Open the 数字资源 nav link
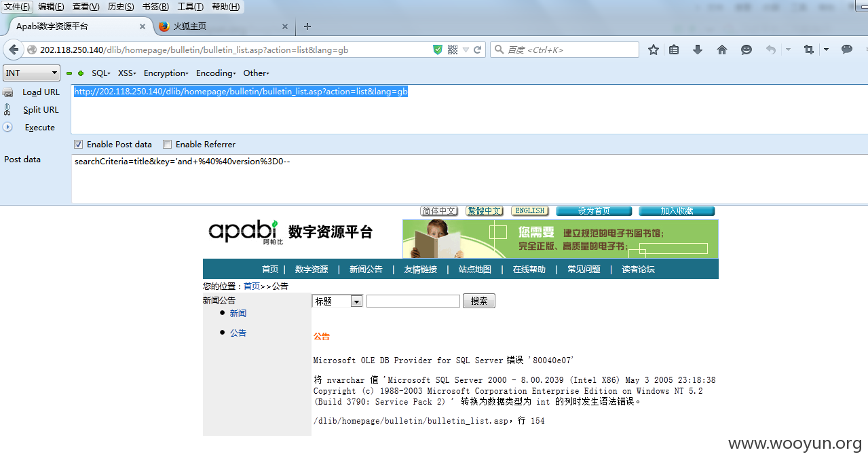This screenshot has height=463, width=868. (x=312, y=270)
